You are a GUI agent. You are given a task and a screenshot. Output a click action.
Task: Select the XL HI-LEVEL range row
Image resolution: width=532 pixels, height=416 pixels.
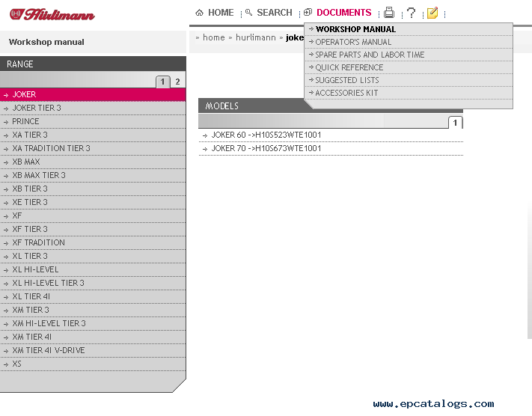[x=93, y=270]
